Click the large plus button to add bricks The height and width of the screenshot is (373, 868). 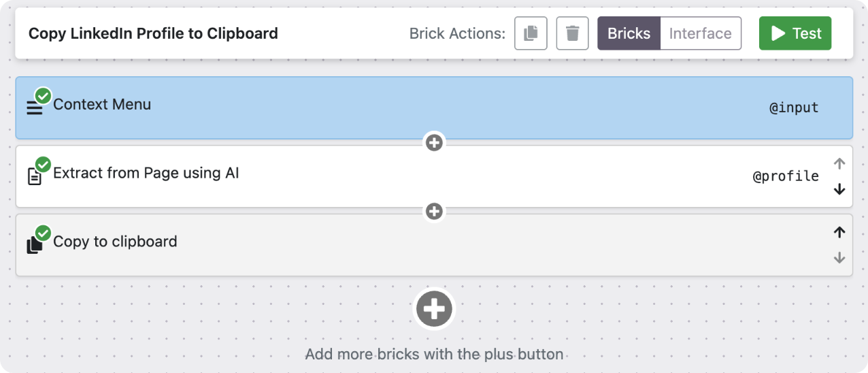[x=434, y=309]
